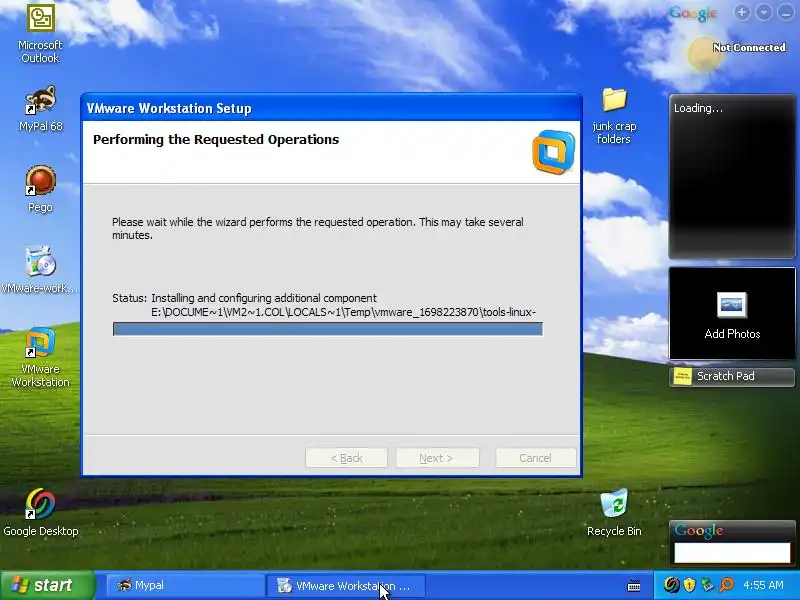Click the installation progress bar
The height and width of the screenshot is (600, 800).
pos(328,329)
